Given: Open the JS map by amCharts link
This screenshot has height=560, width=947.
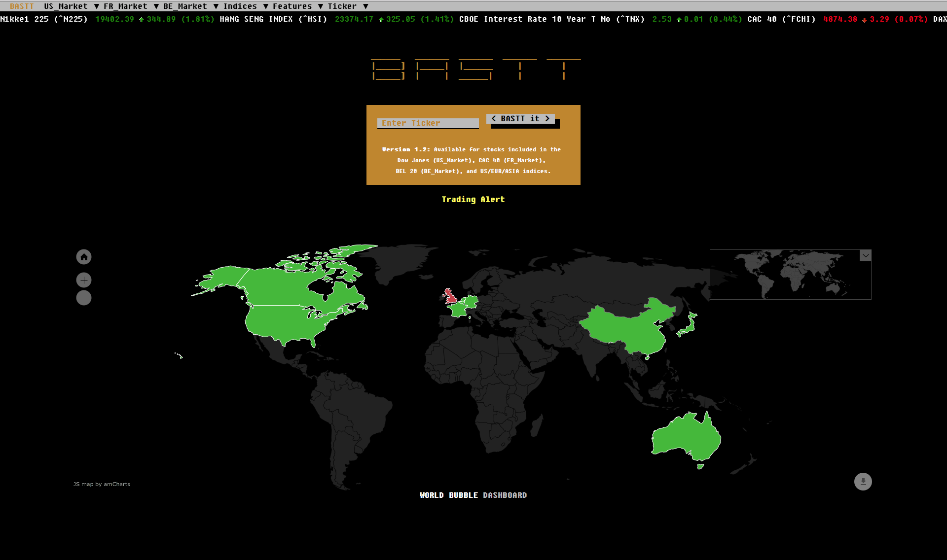Looking at the screenshot, I should tap(102, 484).
